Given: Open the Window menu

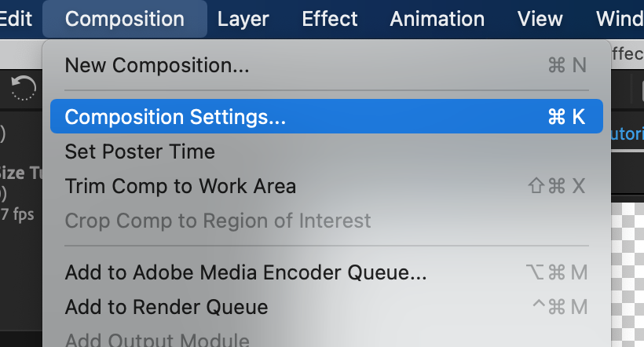Looking at the screenshot, I should click(620, 19).
